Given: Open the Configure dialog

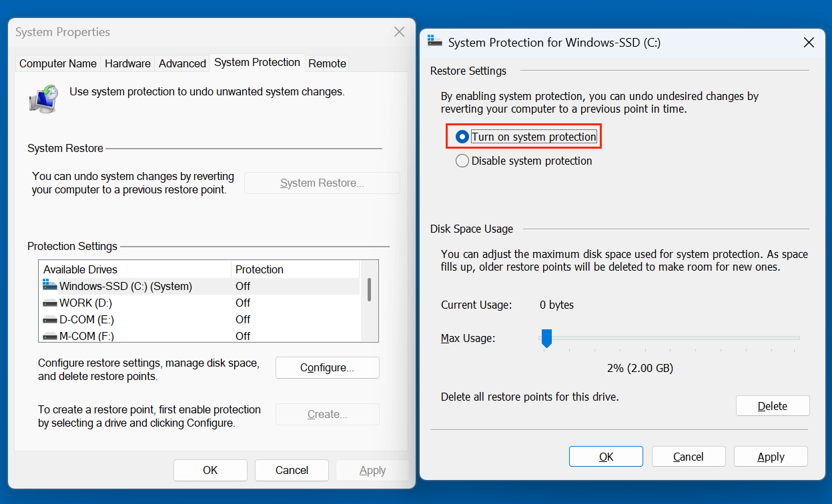Looking at the screenshot, I should (x=327, y=367).
